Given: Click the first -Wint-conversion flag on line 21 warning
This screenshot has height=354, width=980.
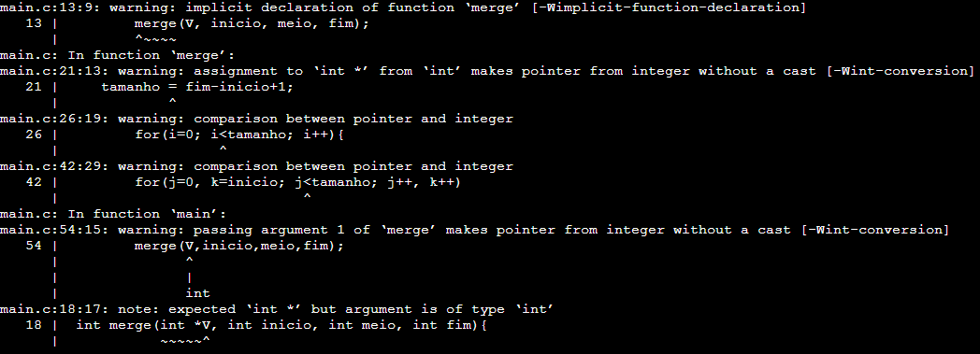Looking at the screenshot, I should (901, 71).
